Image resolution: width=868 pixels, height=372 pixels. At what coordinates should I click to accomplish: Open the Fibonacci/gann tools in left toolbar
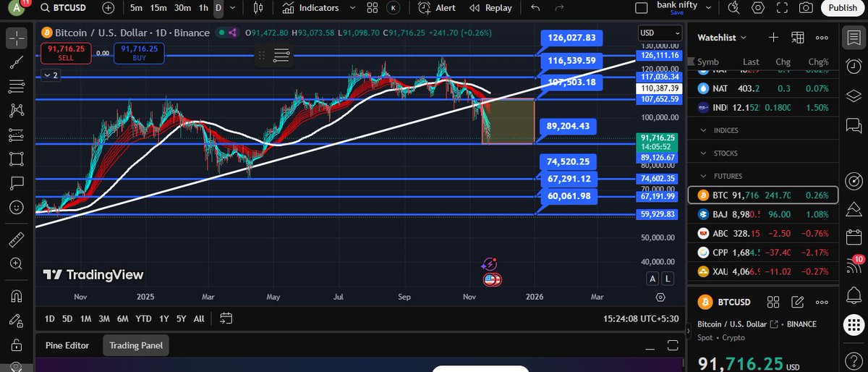coord(17,86)
